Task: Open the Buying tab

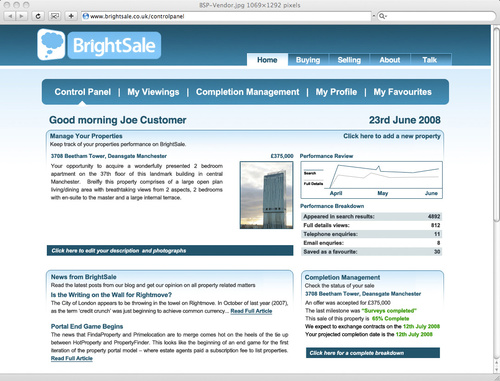Action: click(x=308, y=60)
